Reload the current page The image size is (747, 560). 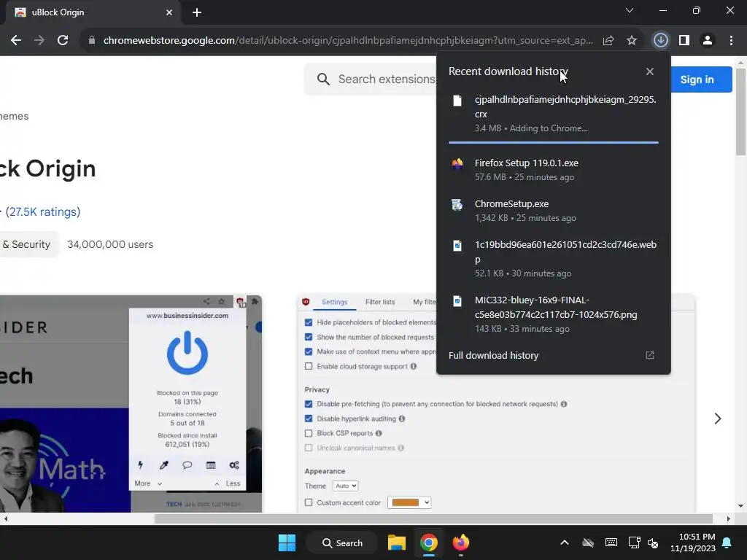pos(63,41)
